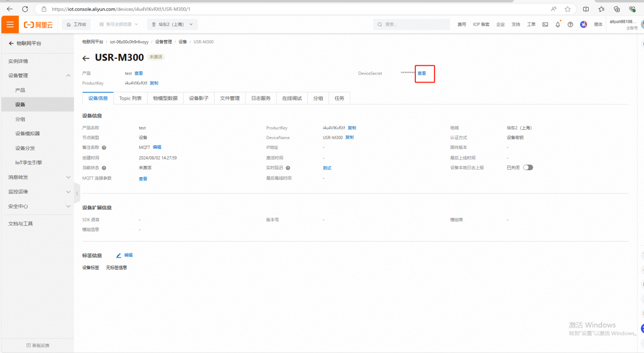
Task: Expand the 消息转发 sidebar section
Action: tap(68, 177)
